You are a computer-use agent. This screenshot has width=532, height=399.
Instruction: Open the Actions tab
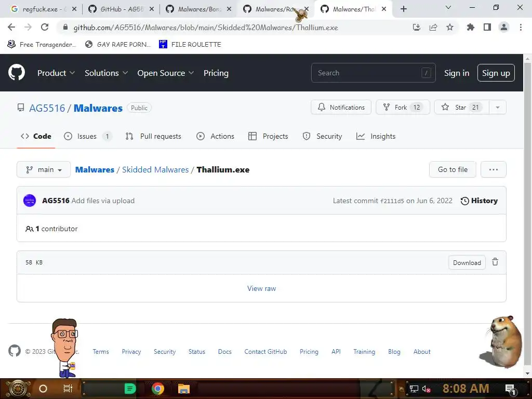pos(216,136)
